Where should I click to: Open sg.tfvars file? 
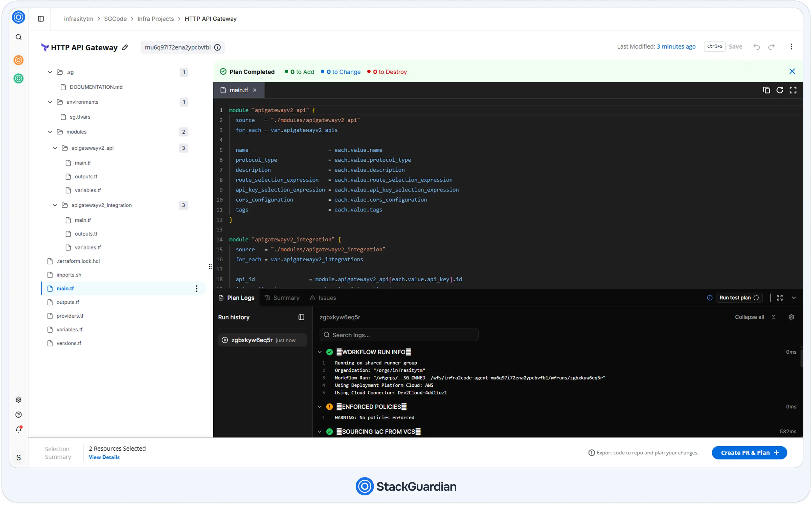80,117
